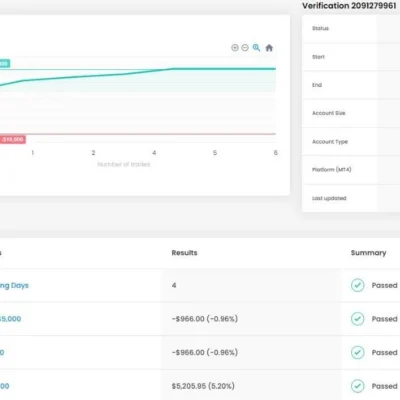Click the Passed checkmark in second -$966.00 row
This screenshot has height=400, width=400.
point(358,352)
